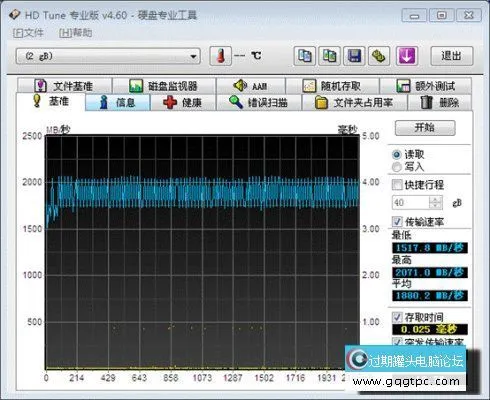Open the 错误扫描 error scan tab
This screenshot has height=400, width=490.
259,102
